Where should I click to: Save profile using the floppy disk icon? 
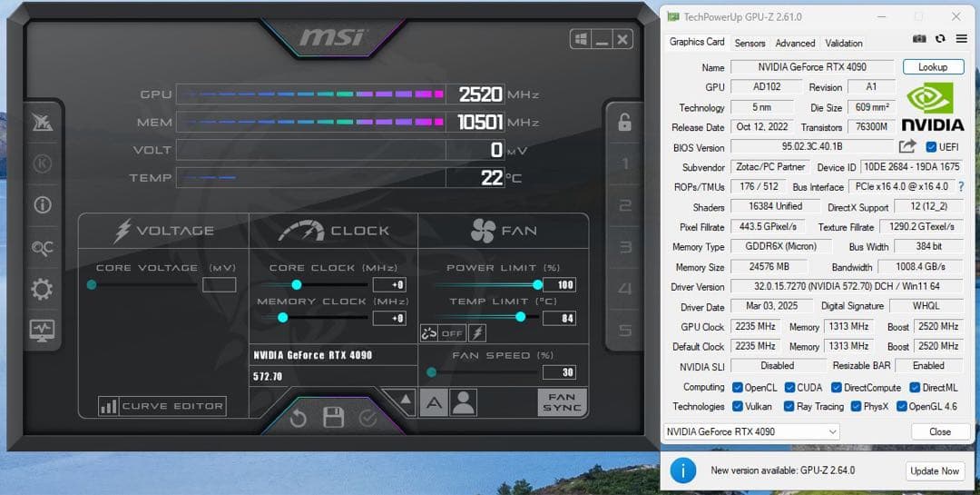pos(333,418)
